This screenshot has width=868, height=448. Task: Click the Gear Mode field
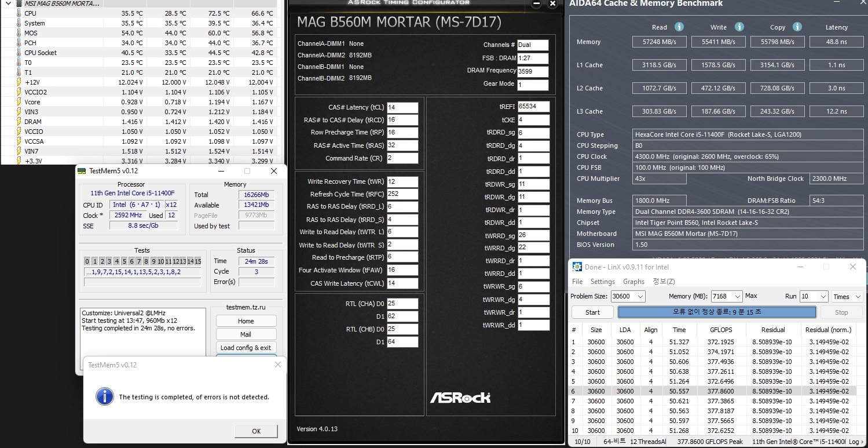point(533,85)
